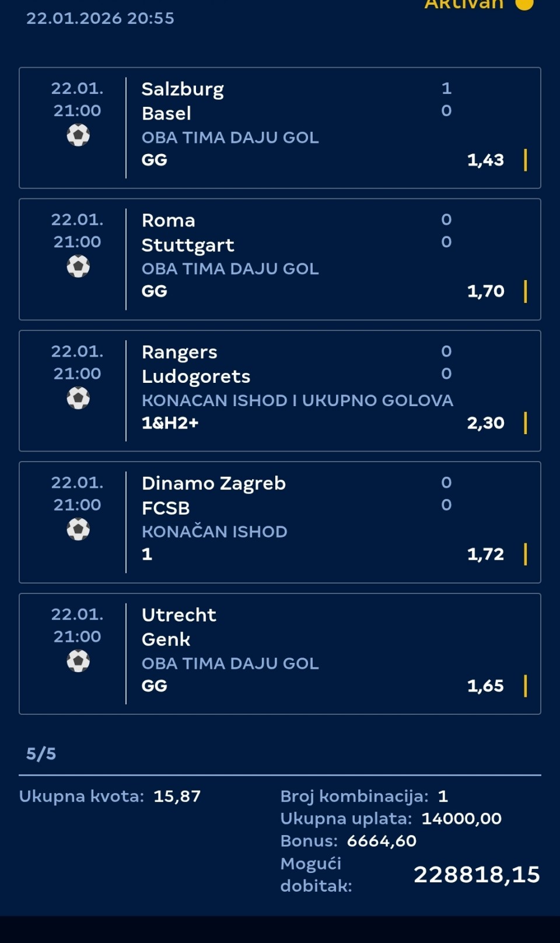Tap the Utrecht–Genk GG selection

point(155,686)
